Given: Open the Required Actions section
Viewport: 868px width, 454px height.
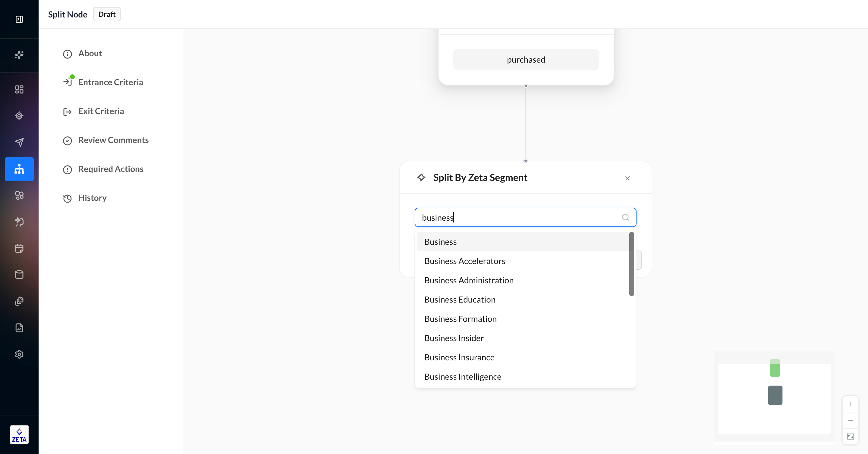Looking at the screenshot, I should pos(103,169).
